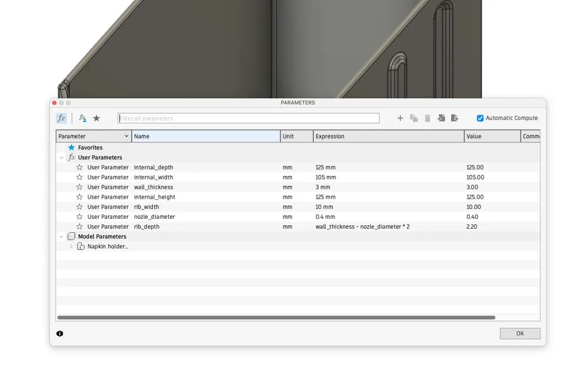Image resolution: width=588 pixels, height=383 pixels.
Task: Open the Parameter column header dropdown
Action: click(x=126, y=136)
